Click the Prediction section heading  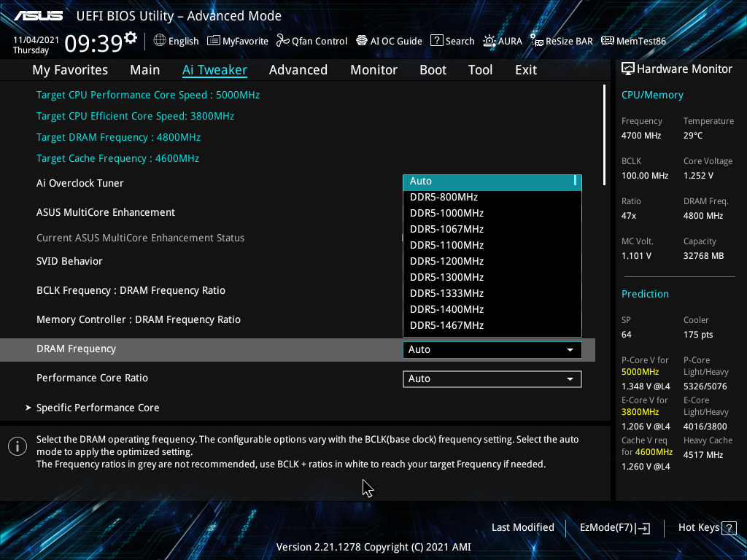645,294
